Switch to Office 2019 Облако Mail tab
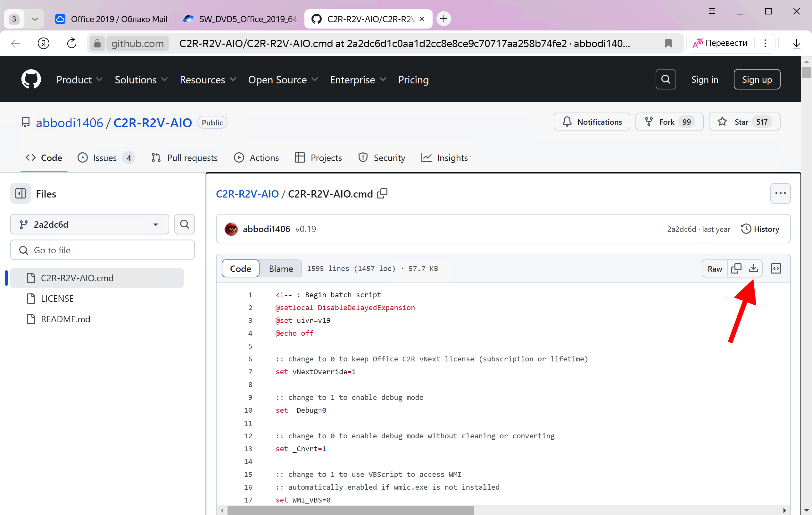This screenshot has width=812, height=515. (112, 19)
